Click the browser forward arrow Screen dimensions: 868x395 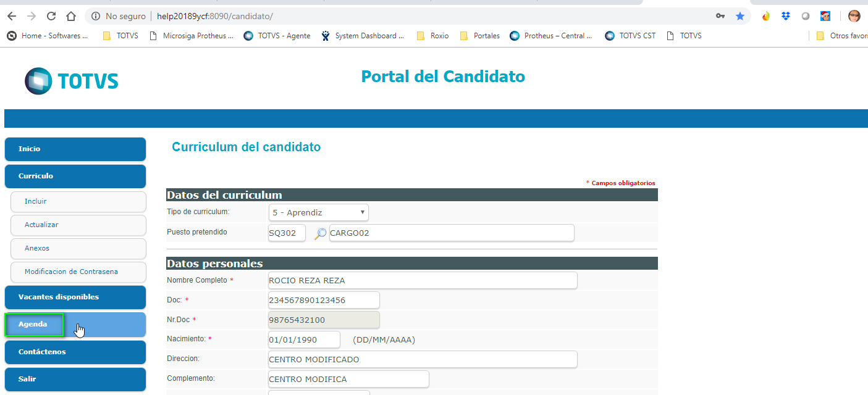click(32, 16)
